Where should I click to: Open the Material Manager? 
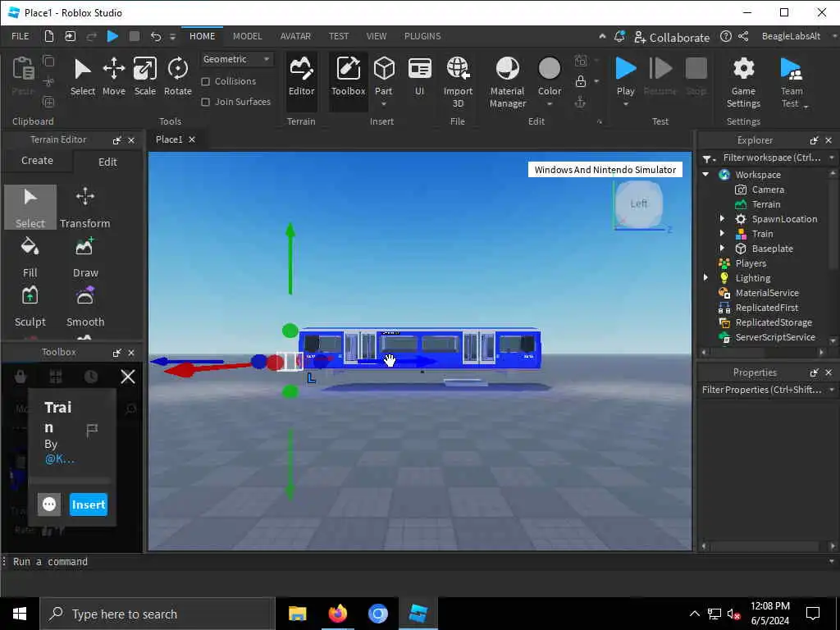(507, 82)
